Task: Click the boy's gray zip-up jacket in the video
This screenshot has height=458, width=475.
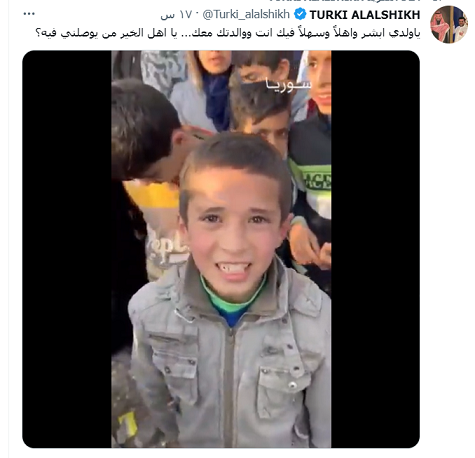Action: click(x=230, y=360)
